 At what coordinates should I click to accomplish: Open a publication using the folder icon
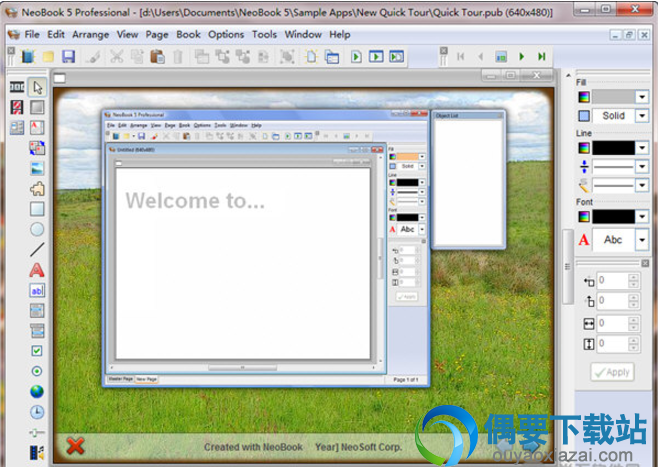[48, 56]
